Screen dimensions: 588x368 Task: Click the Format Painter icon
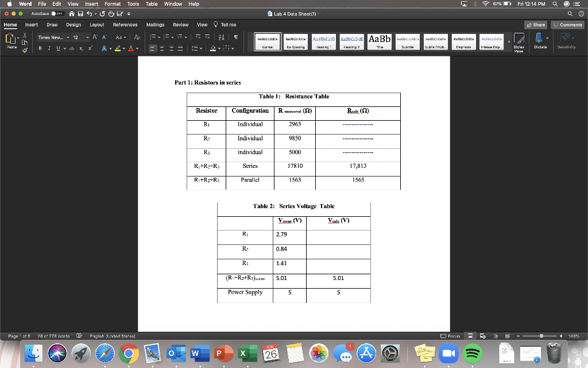click(x=25, y=51)
